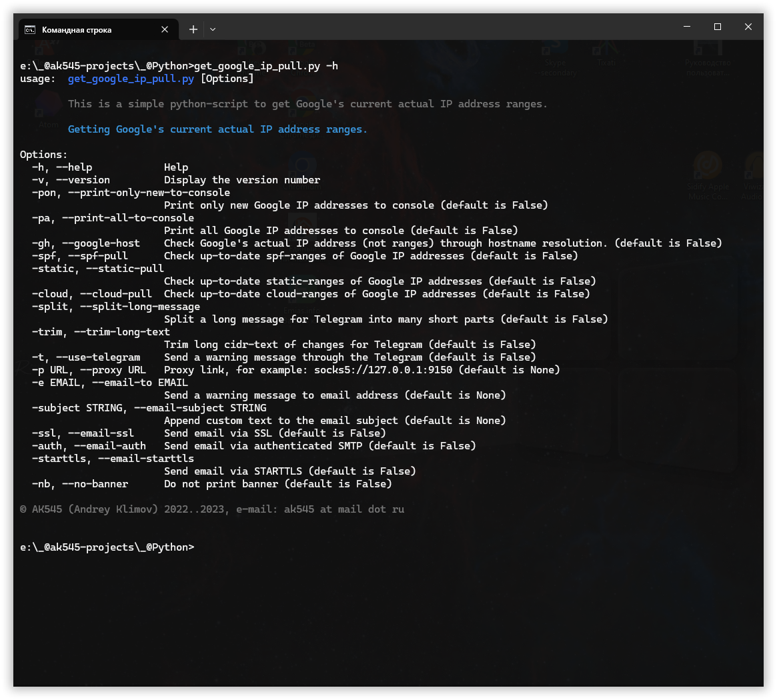Click the '-gh, --google-host' option
The height and width of the screenshot is (700, 777).
coord(86,243)
